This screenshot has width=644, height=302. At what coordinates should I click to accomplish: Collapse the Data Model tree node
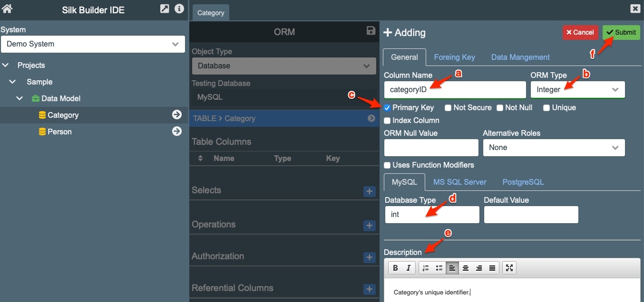pos(20,99)
